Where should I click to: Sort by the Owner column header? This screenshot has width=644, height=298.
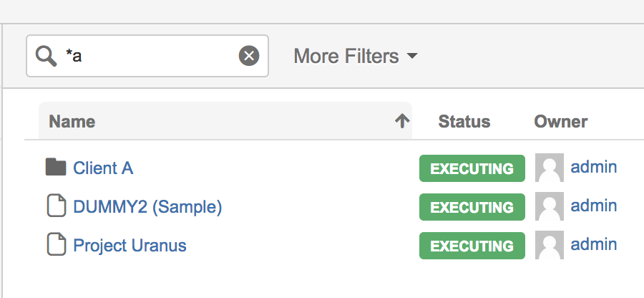click(x=560, y=122)
